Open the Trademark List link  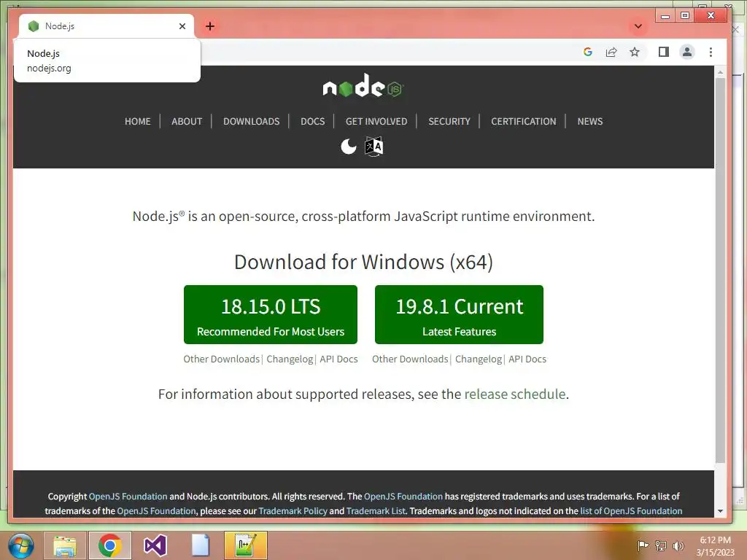pos(376,511)
